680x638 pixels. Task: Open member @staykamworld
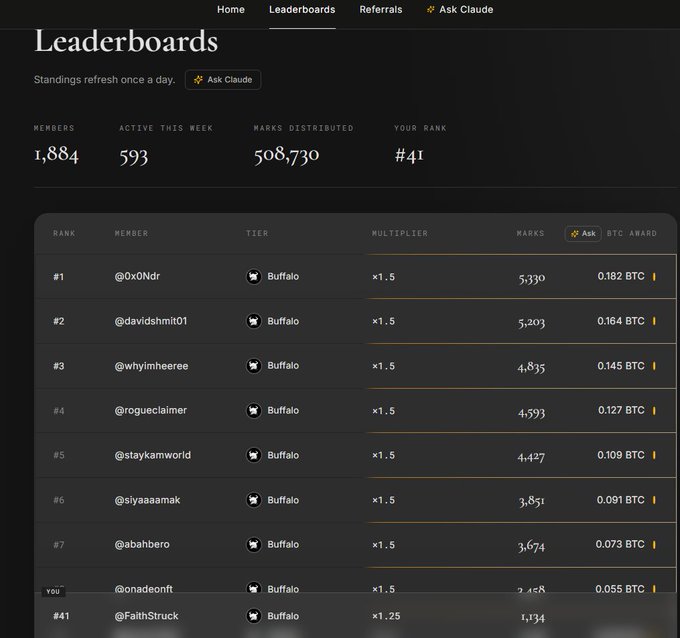(x=153, y=455)
